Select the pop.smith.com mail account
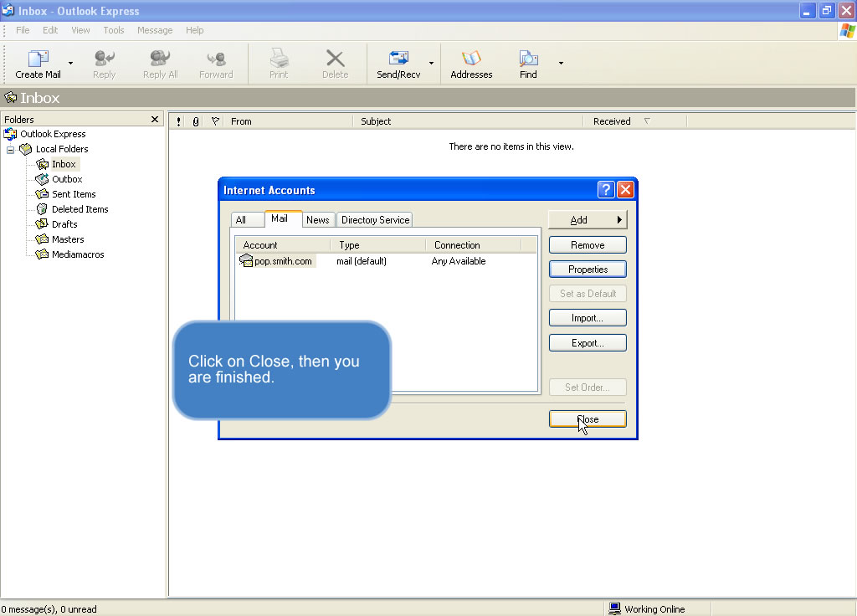The image size is (857, 616). [x=282, y=261]
